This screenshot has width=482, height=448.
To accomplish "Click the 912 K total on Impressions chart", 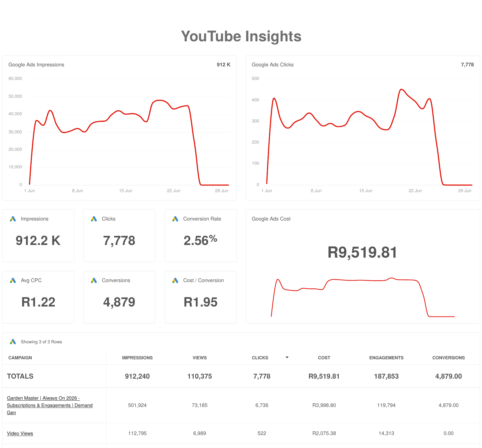I will point(224,65).
